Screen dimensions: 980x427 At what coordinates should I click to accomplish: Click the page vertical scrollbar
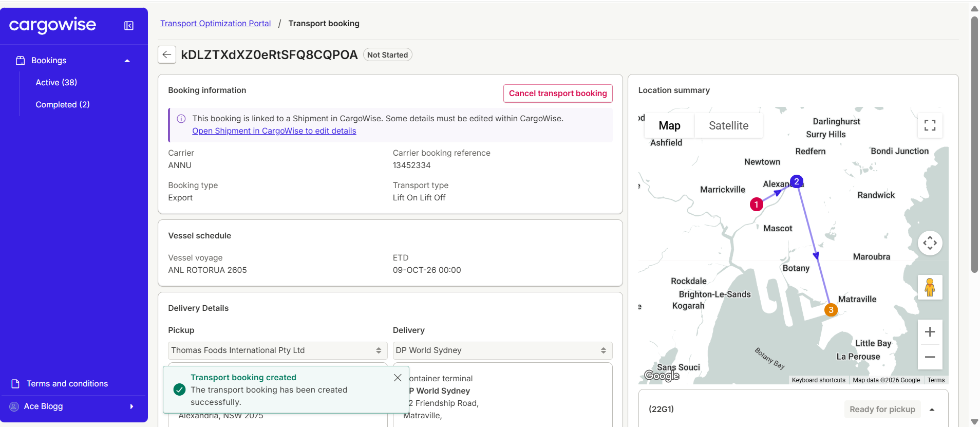point(974,144)
